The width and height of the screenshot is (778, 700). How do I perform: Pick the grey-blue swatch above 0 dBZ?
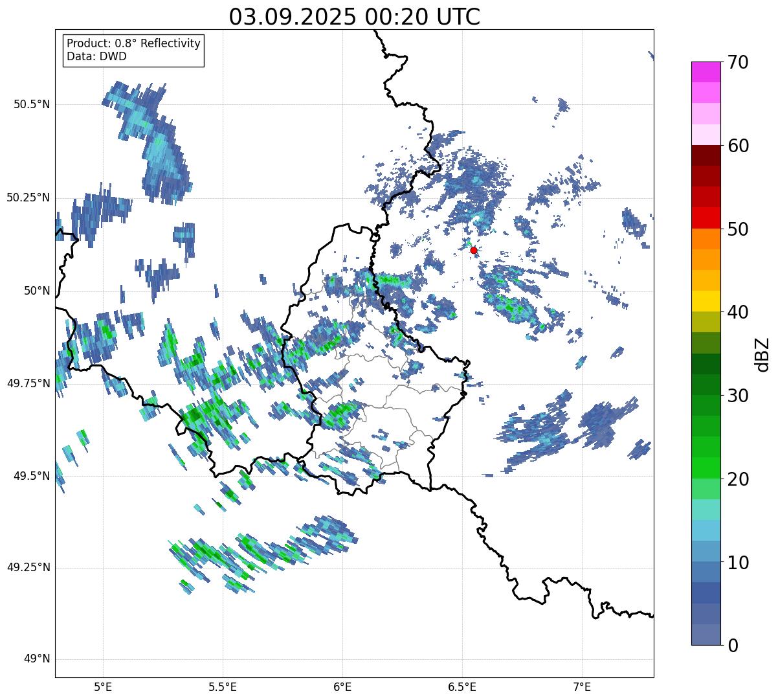tap(706, 635)
